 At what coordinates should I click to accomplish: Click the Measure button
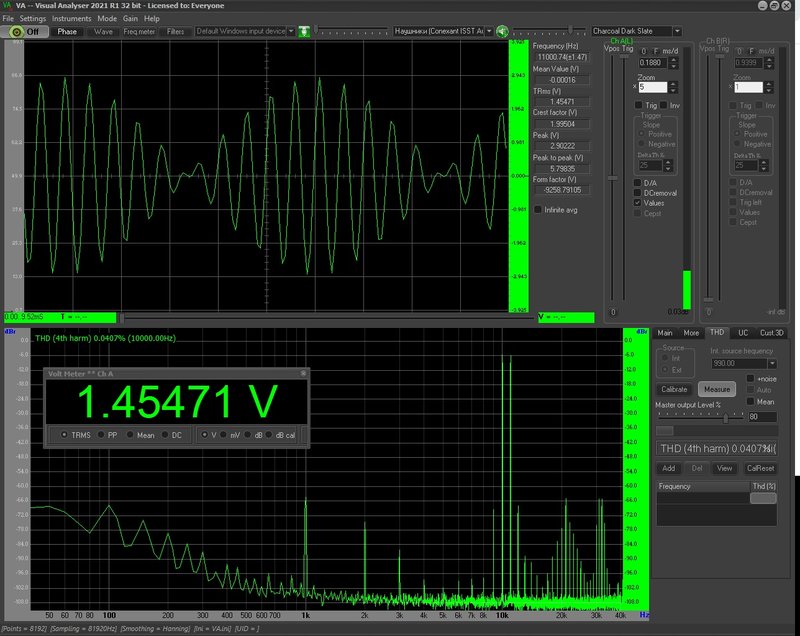pos(717,389)
